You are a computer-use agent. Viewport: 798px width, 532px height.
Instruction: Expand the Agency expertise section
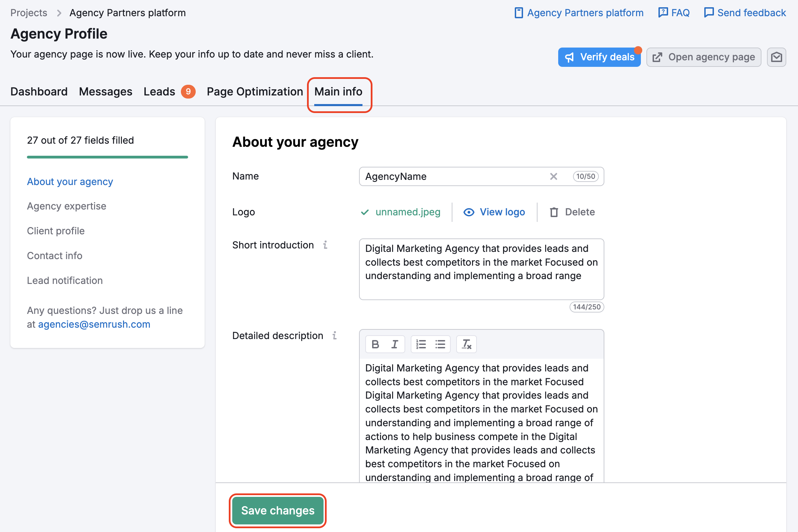coord(66,206)
